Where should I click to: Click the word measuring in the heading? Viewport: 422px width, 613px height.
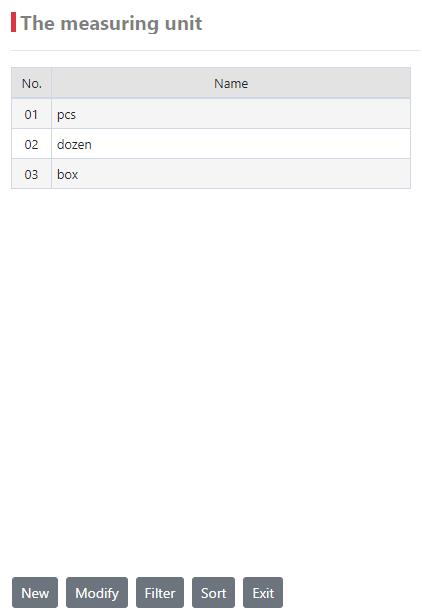110,24
